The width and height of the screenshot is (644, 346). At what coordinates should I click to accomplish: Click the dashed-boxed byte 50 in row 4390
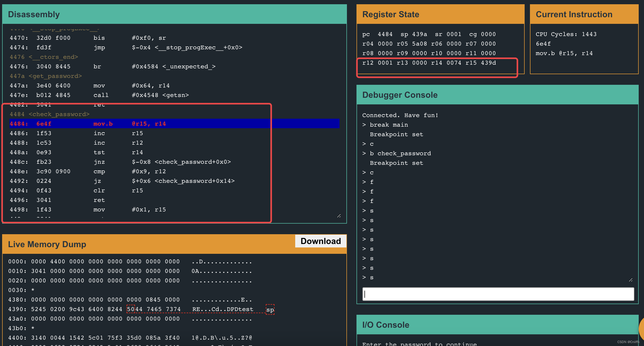click(x=131, y=309)
